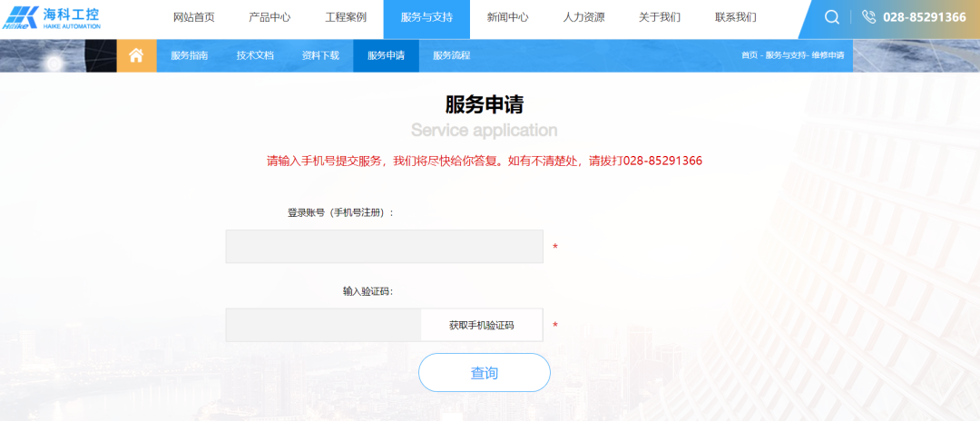Screen dimensions: 980x421
Task: Switch to the 资料下载 sub-tab
Action: coord(320,55)
